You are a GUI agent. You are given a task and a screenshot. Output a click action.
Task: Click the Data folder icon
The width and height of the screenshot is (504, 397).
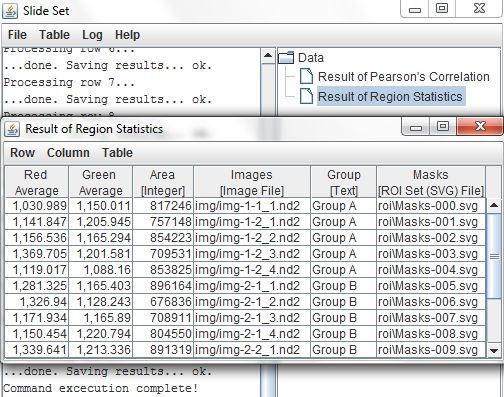coord(286,57)
